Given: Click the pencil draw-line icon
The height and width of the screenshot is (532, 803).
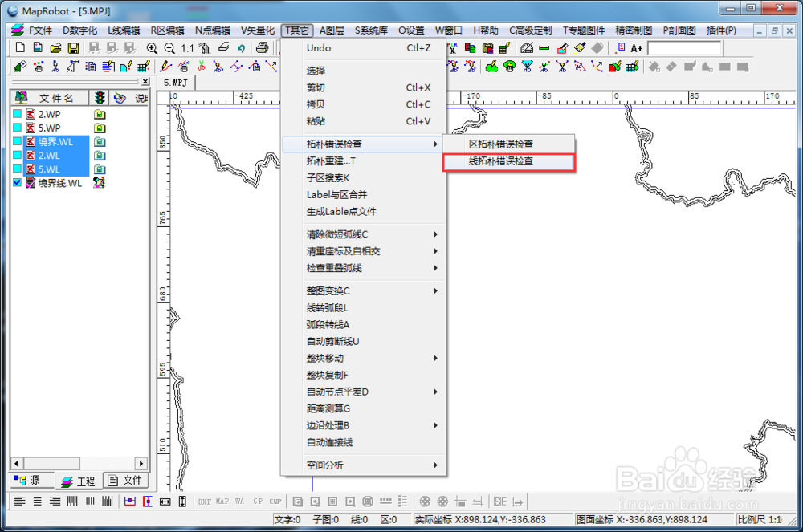Looking at the screenshot, I should (x=166, y=67).
